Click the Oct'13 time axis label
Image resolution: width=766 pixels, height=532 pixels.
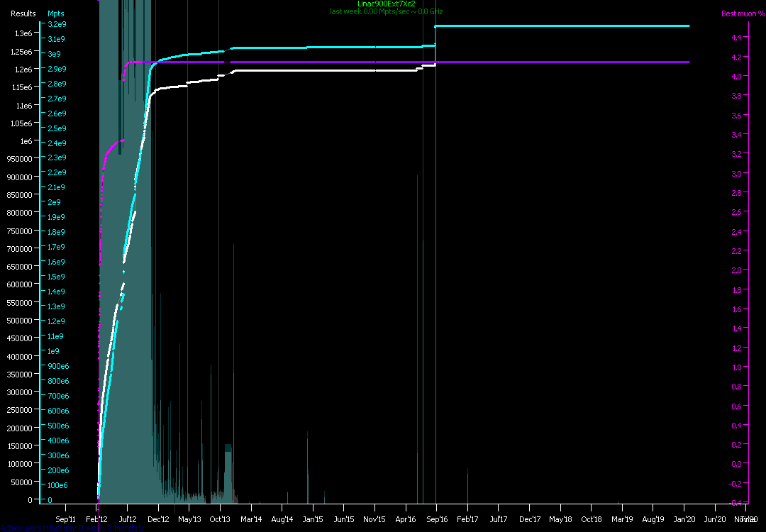pyautogui.click(x=221, y=519)
